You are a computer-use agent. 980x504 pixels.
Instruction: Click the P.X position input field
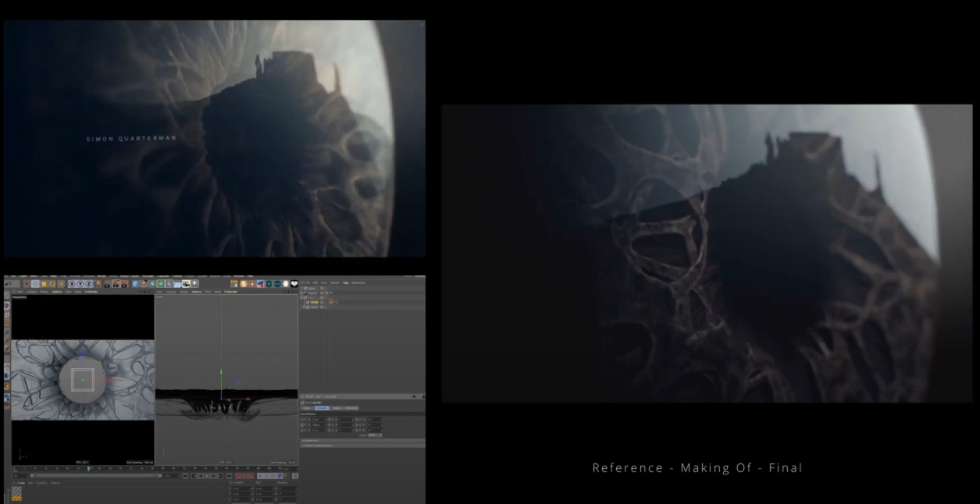[319, 420]
